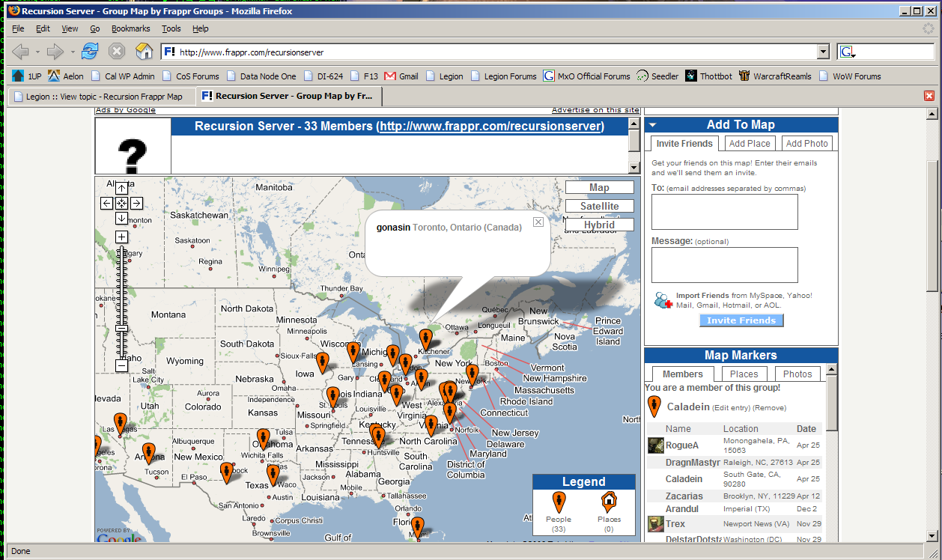Recenter the map with the center button

[x=121, y=204]
